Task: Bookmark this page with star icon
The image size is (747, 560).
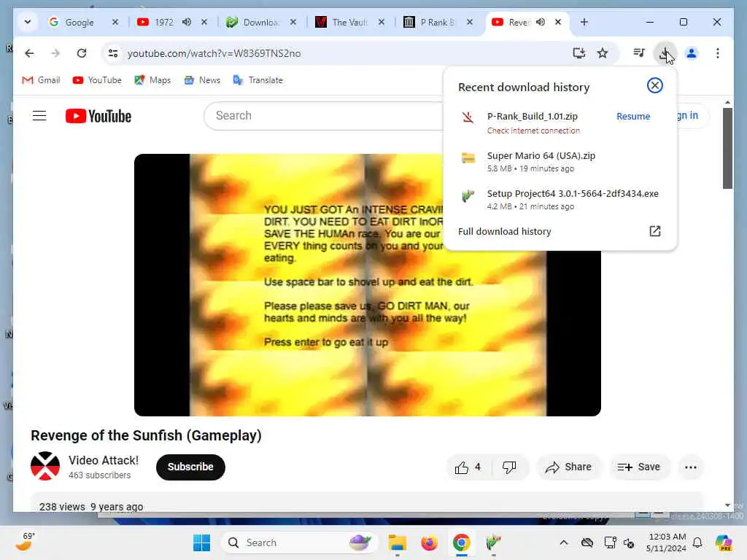Action: (603, 53)
